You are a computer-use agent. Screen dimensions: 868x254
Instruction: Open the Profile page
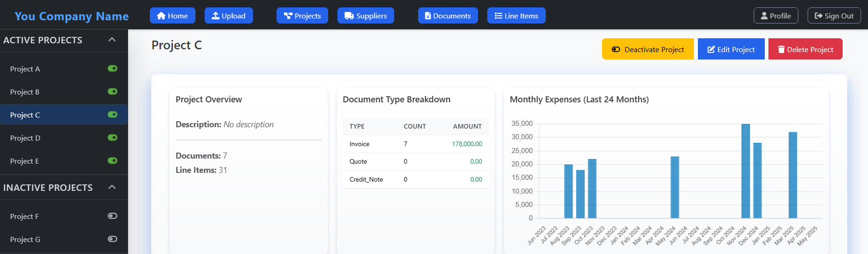pos(776,16)
